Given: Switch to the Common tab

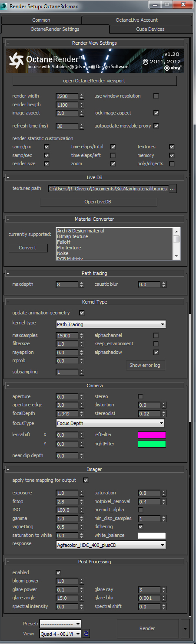Looking at the screenshot, I should [41, 20].
